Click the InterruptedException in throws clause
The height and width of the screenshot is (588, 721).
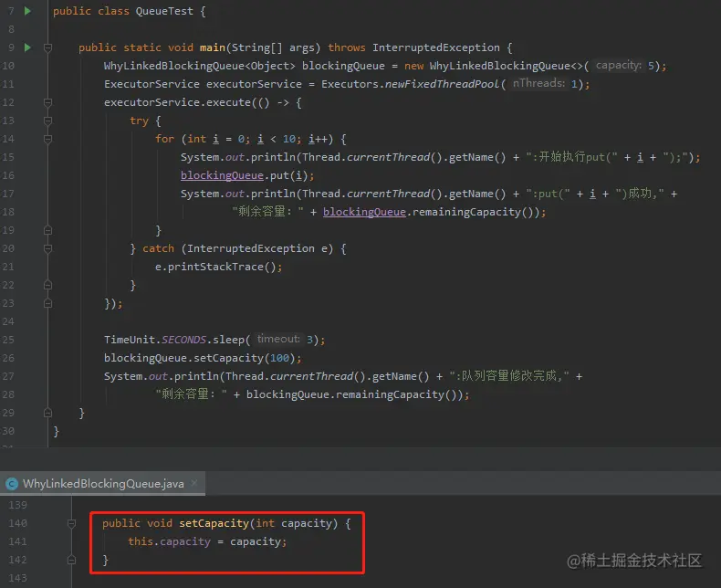436,47
